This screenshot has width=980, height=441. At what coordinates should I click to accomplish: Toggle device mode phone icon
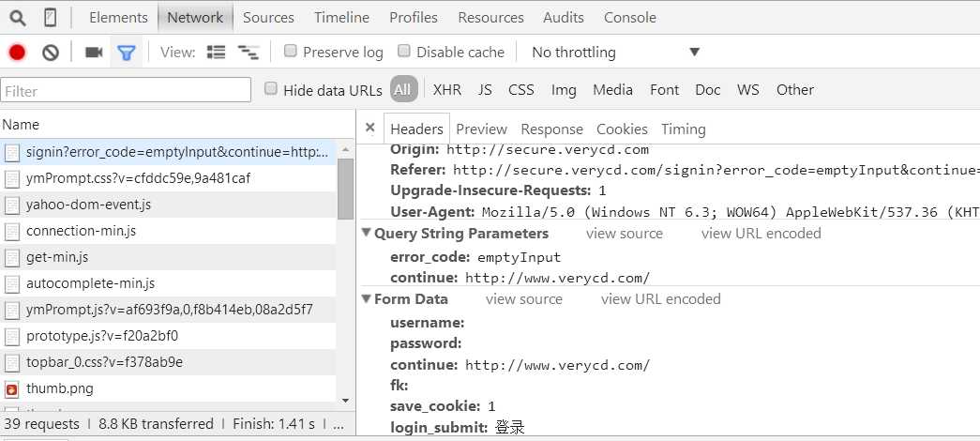[50, 17]
